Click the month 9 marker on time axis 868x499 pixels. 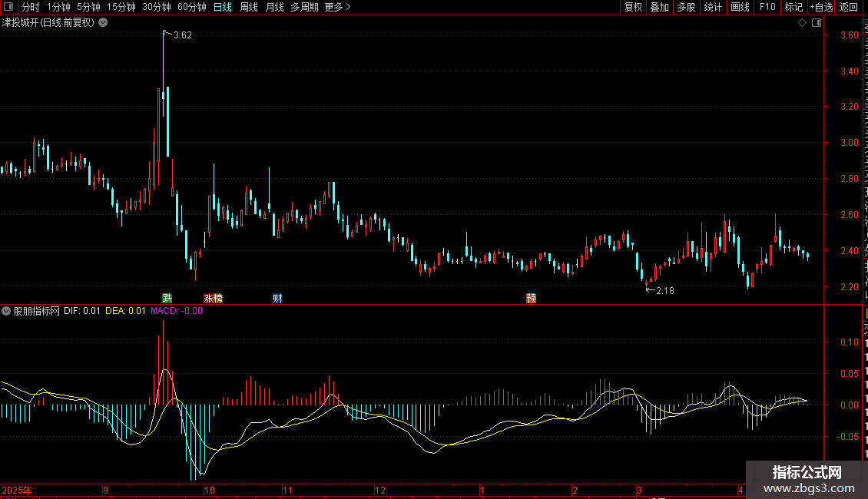(105, 490)
